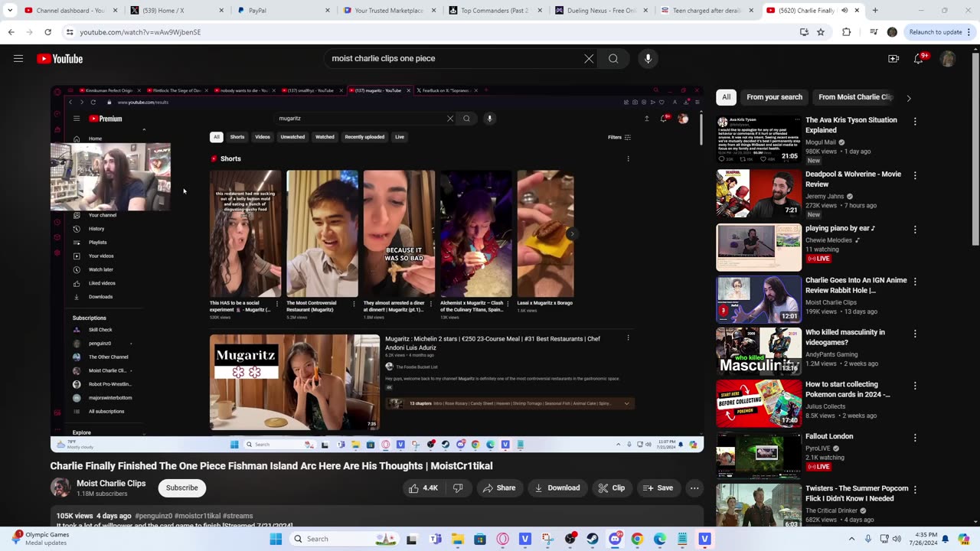980x551 pixels.
Task: Open Windows Start menu
Action: click(x=276, y=539)
